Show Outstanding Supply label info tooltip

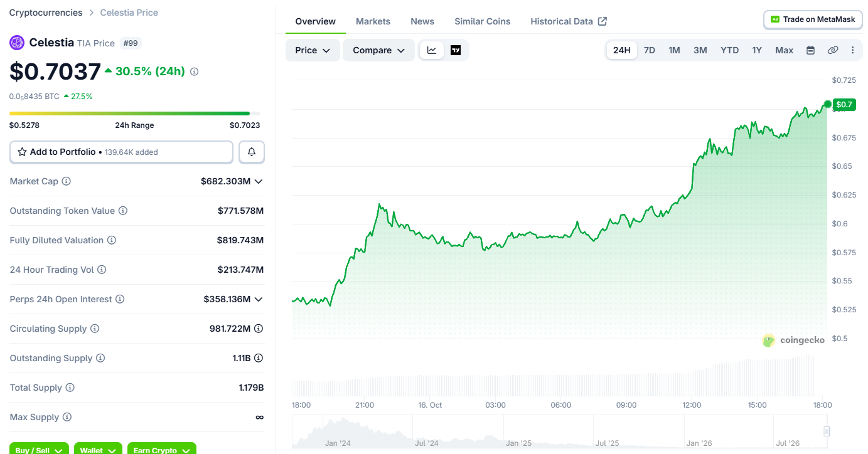click(100, 358)
